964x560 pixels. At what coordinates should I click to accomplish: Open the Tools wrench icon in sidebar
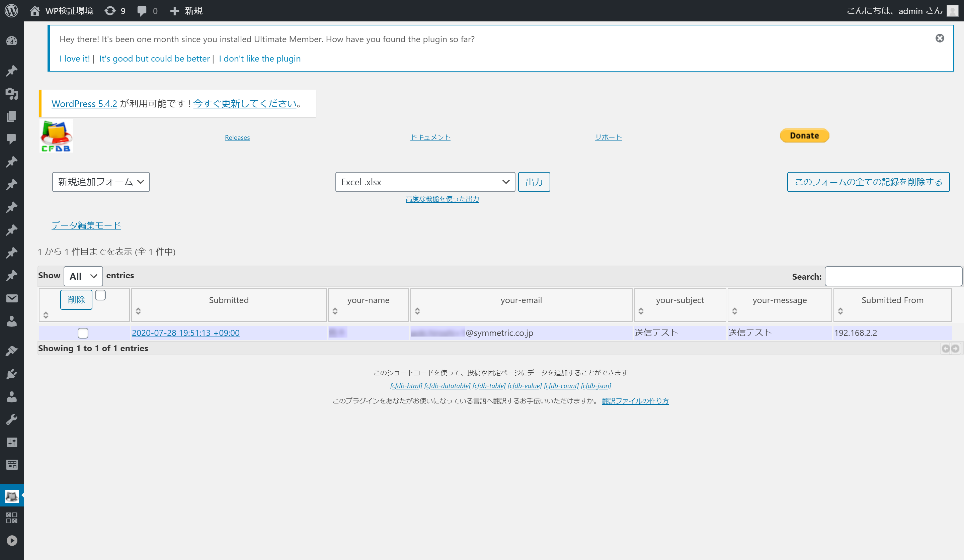pyautogui.click(x=12, y=419)
